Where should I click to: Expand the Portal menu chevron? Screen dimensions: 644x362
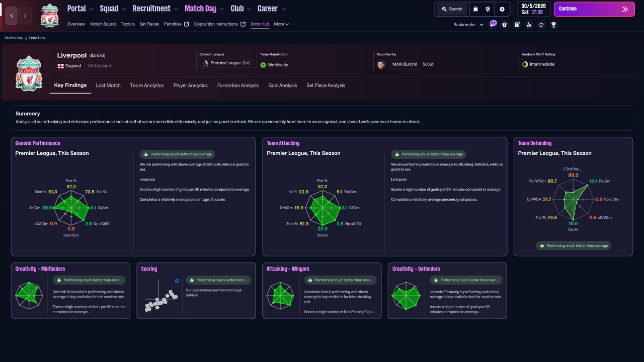tap(91, 9)
